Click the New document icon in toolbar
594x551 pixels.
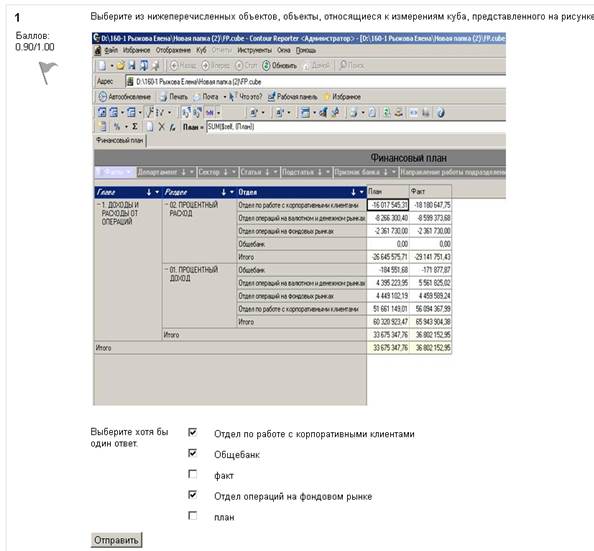[x=102, y=66]
